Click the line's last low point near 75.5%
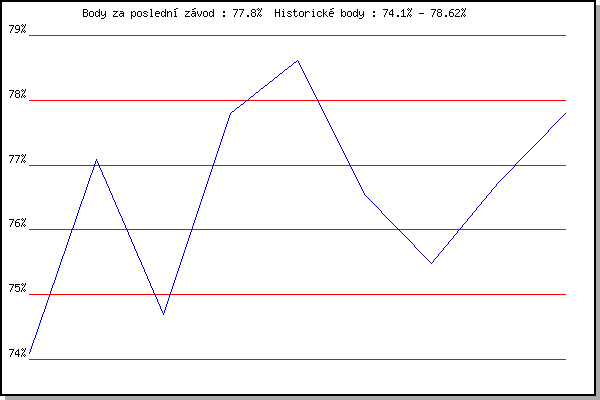Image resolution: width=600 pixels, height=400 pixels. point(431,263)
